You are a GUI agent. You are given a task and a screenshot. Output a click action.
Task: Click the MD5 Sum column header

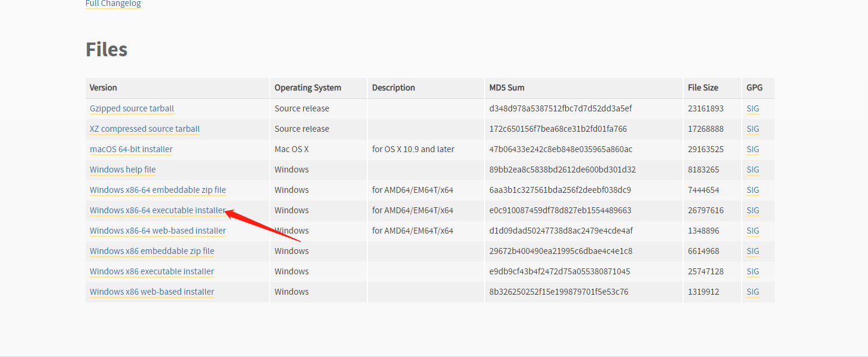(507, 87)
